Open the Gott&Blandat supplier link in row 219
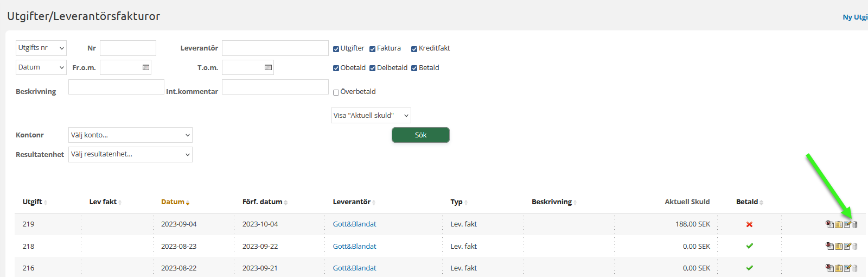The height and width of the screenshot is (277, 868). pos(354,224)
